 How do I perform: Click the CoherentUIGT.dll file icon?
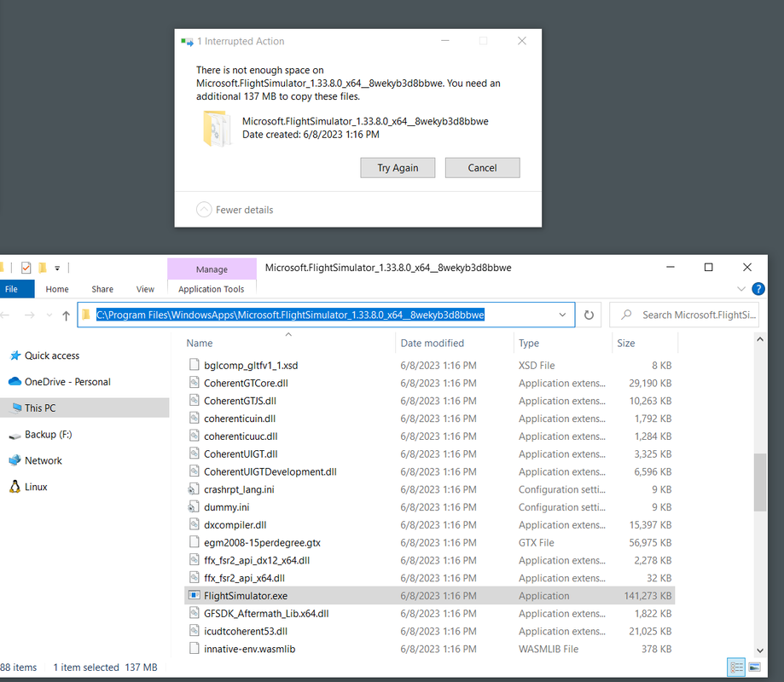click(194, 454)
